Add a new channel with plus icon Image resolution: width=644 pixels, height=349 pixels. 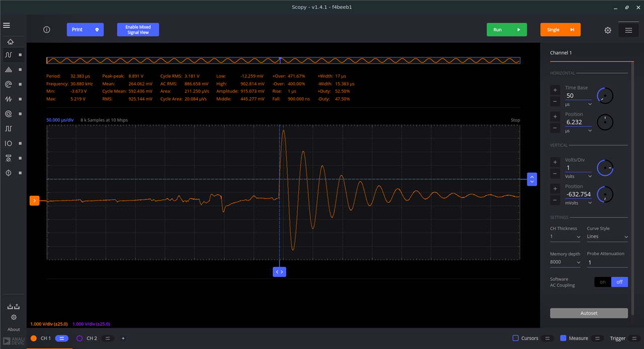pos(123,338)
